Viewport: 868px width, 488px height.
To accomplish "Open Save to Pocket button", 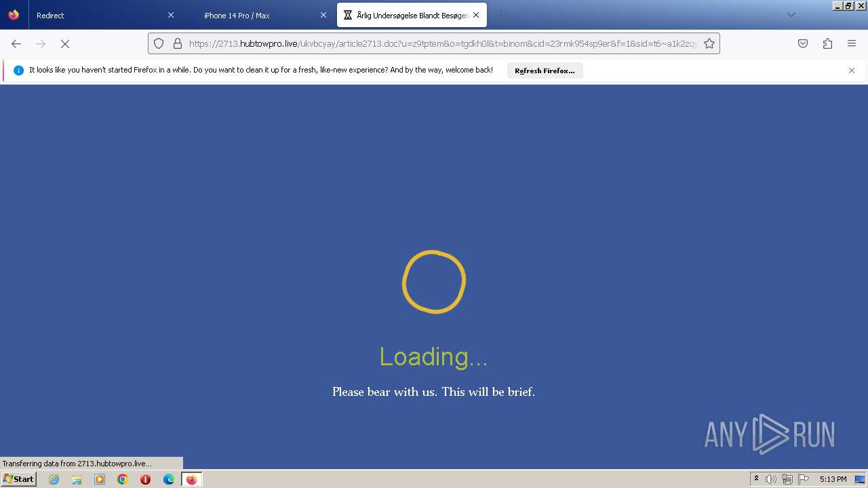I will 803,43.
